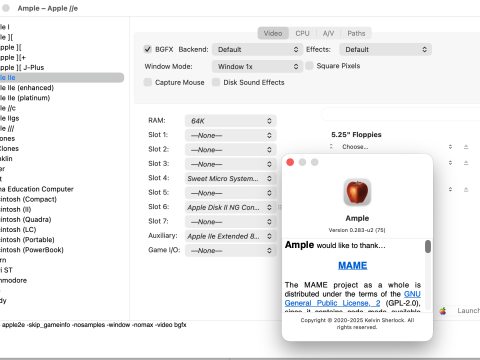Click the 5.25" Floppies heading
Screen dimensions: 480x360
[x=356, y=135]
